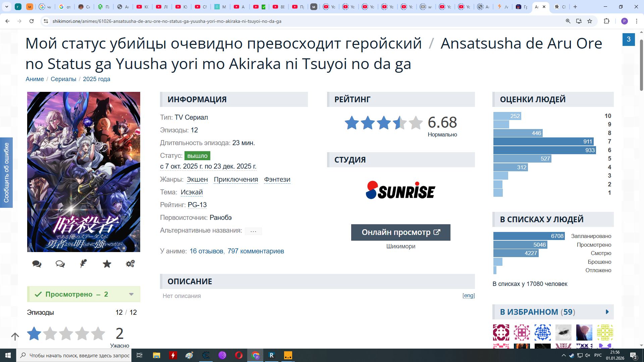Bookmark page with the address bar star
Viewport: 644px width, 362px height.
[x=590, y=21]
